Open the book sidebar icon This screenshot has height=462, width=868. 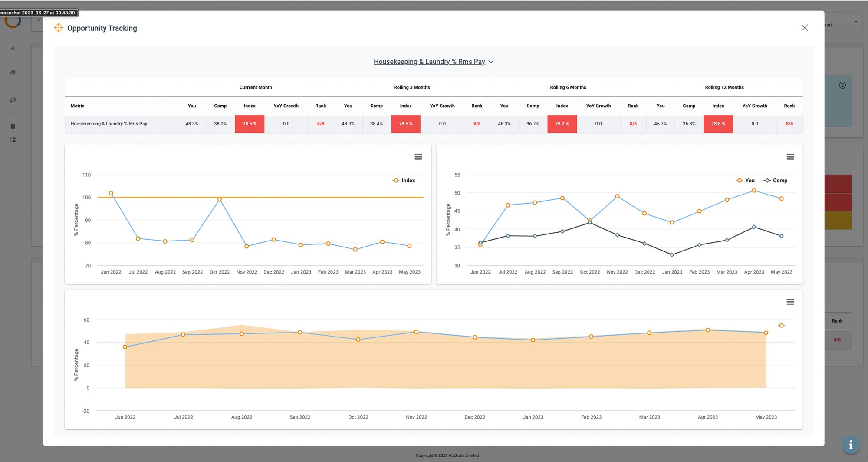click(13, 126)
